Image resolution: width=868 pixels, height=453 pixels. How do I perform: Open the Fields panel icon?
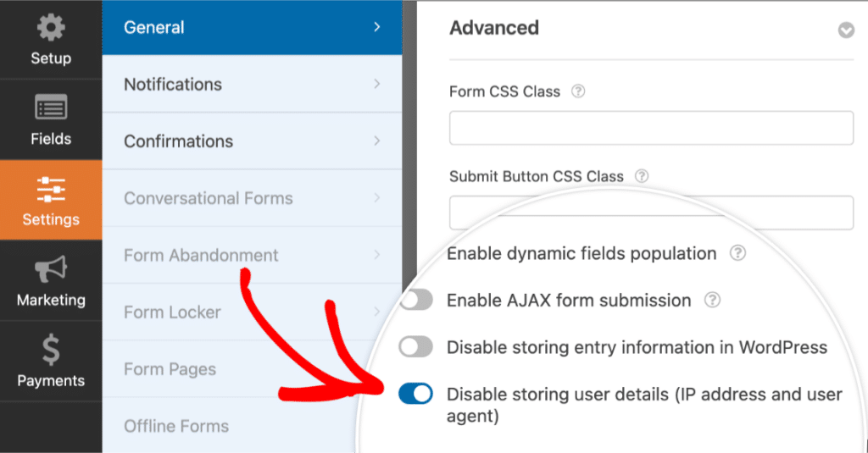[51, 109]
